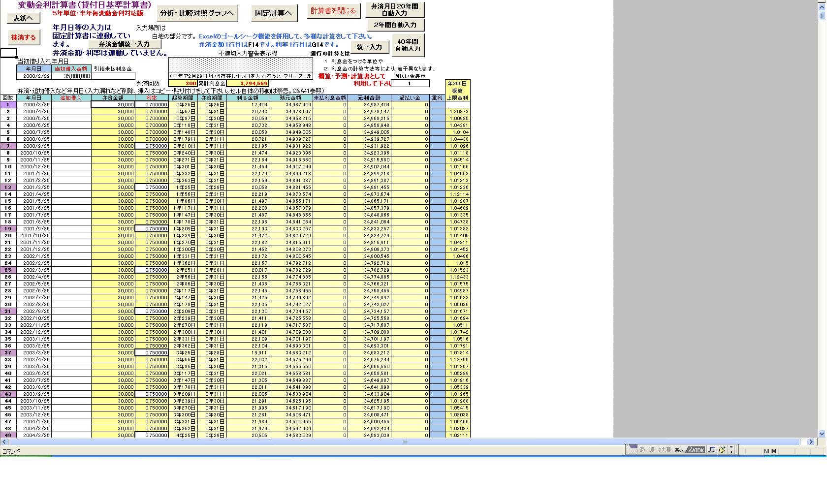827x504 pixels.
Task: Click the 元利合計 column header
Action: click(x=369, y=98)
